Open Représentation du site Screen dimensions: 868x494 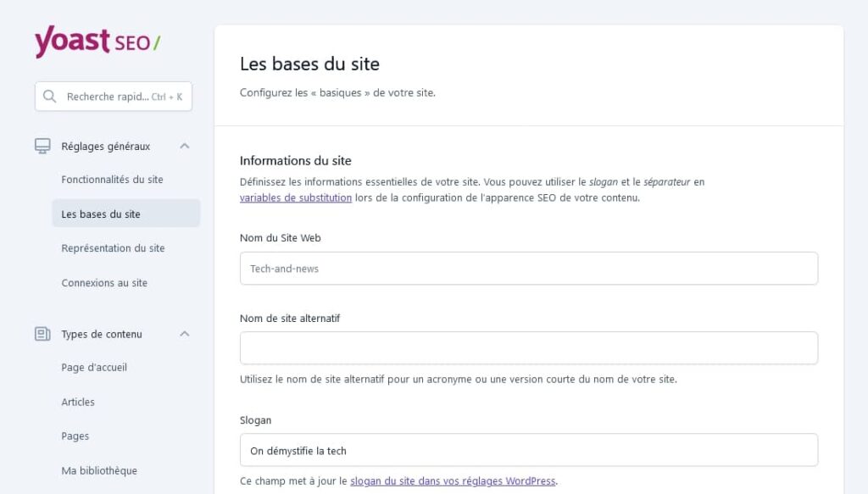[113, 247]
